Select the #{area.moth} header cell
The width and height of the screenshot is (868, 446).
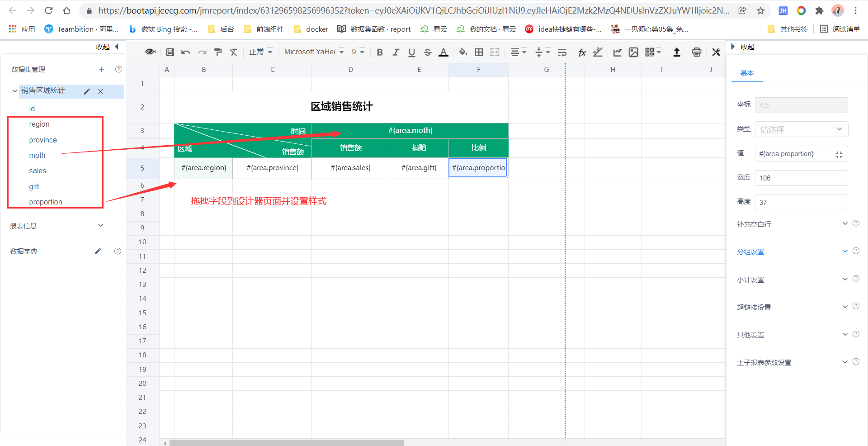point(410,130)
